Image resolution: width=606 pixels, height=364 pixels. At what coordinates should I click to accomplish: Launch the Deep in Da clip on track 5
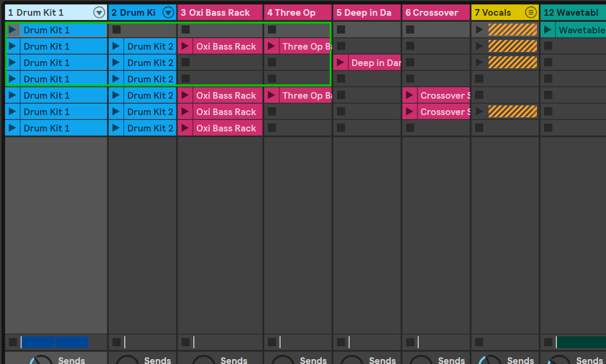341,62
